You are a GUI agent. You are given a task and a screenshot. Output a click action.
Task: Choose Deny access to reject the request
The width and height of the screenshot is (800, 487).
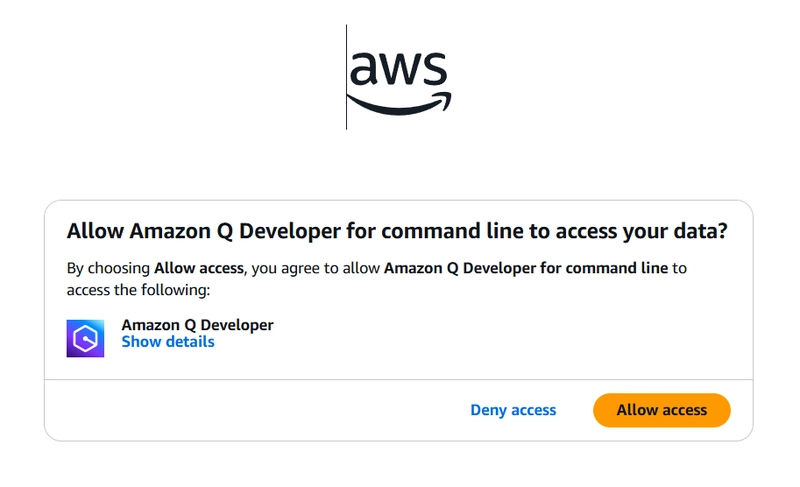(x=513, y=410)
